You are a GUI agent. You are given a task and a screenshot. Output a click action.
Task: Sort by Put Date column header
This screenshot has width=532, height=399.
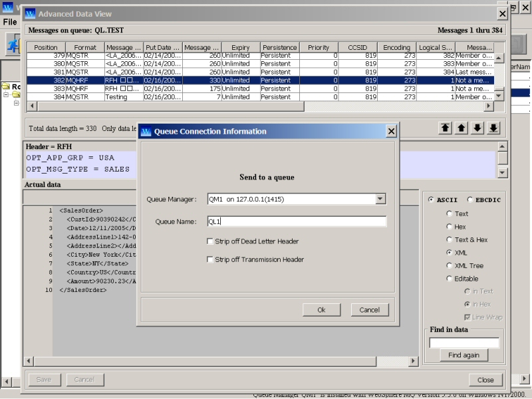[162, 47]
